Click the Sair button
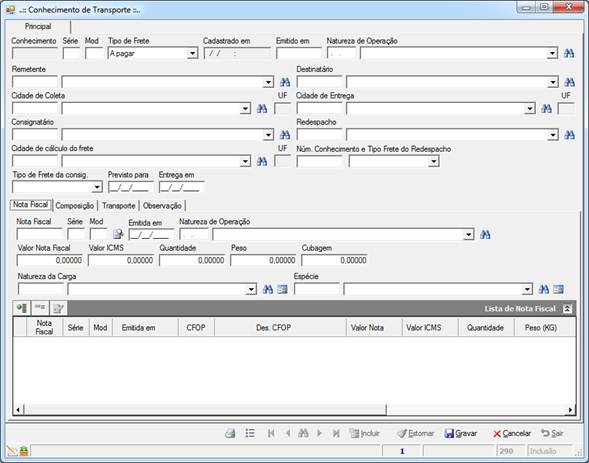Screen dimensions: 589x463 pyautogui.click(x=552, y=433)
